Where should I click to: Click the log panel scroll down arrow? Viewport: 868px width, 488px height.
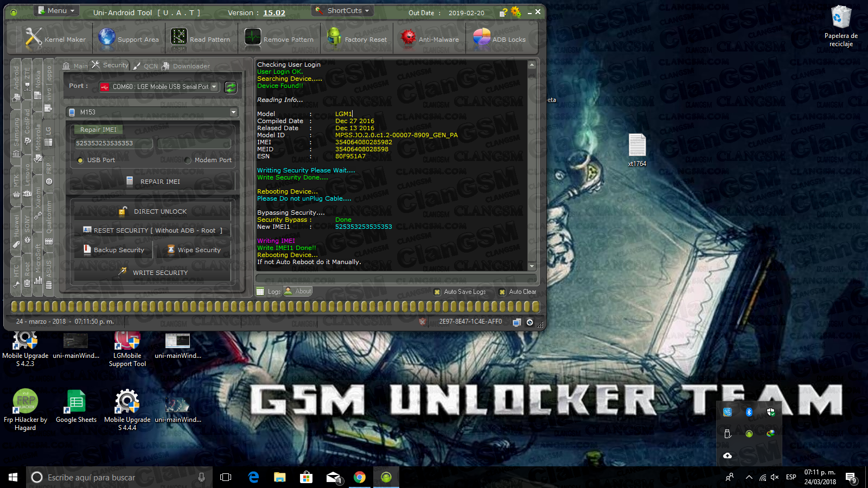[532, 266]
